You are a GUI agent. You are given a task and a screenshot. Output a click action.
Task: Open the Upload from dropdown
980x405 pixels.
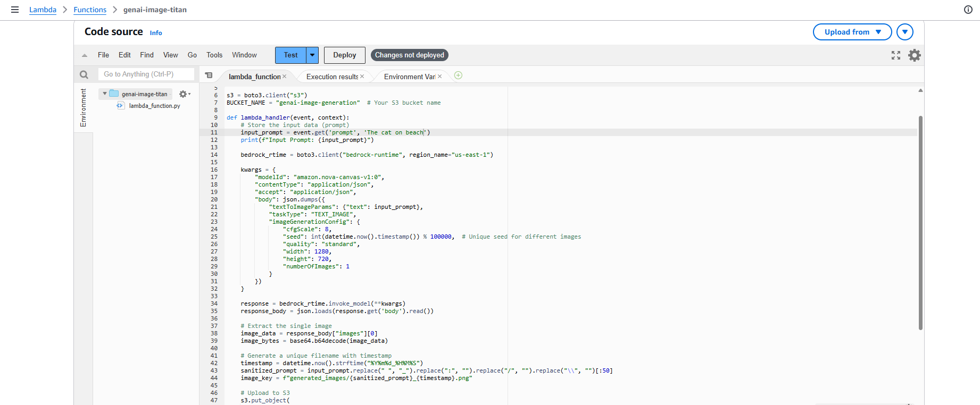[852, 32]
